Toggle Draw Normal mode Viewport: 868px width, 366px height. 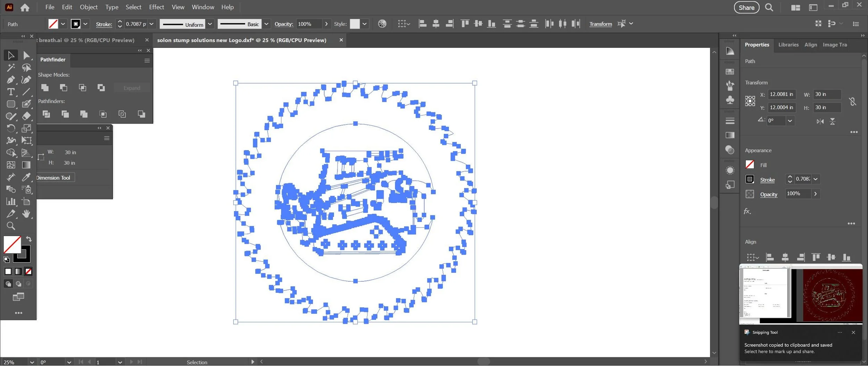point(8,284)
